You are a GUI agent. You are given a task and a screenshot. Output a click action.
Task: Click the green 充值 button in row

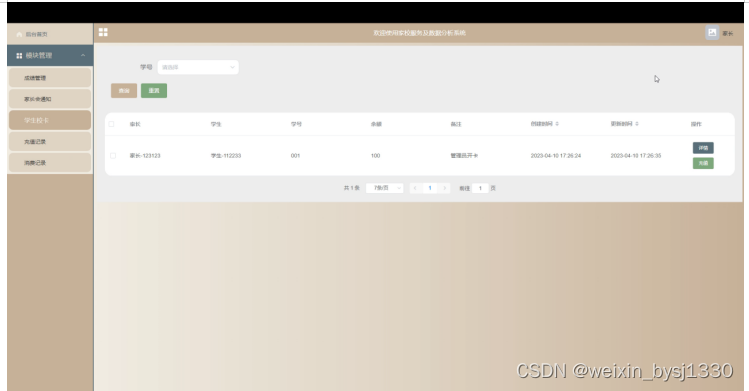(703, 163)
